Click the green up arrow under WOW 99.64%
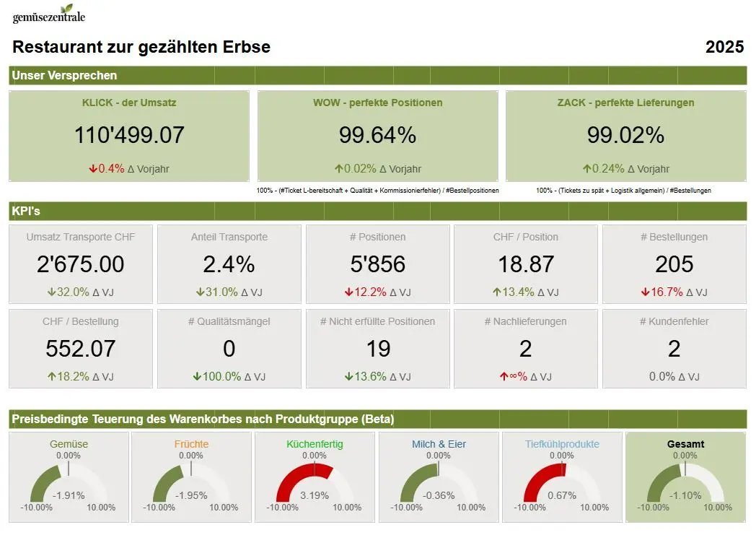Image resolution: width=756 pixels, height=535 pixels. point(338,169)
